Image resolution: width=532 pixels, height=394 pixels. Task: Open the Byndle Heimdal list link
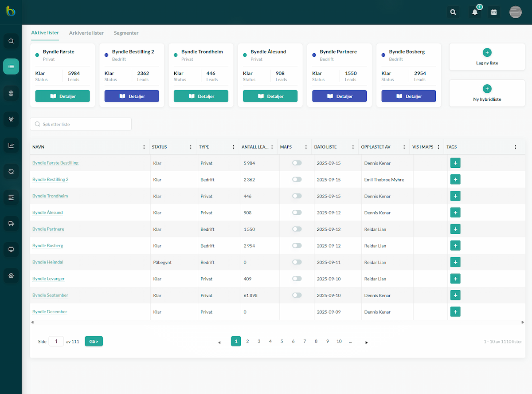(48, 262)
